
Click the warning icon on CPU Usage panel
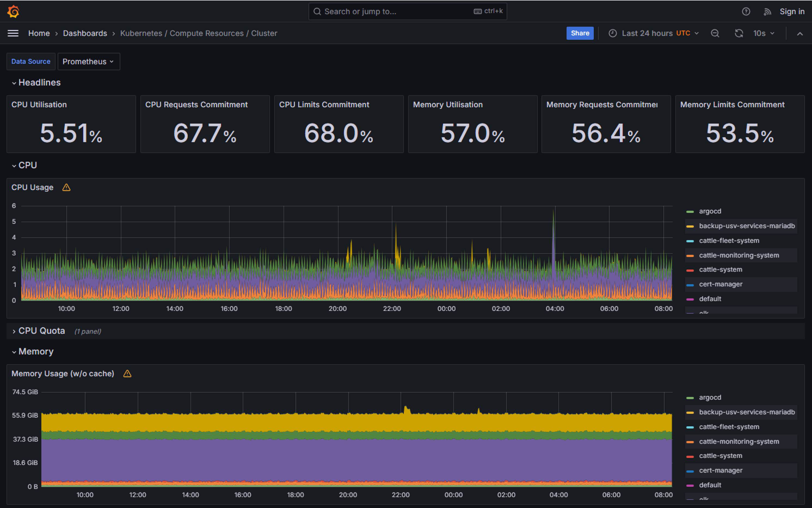[66, 188]
